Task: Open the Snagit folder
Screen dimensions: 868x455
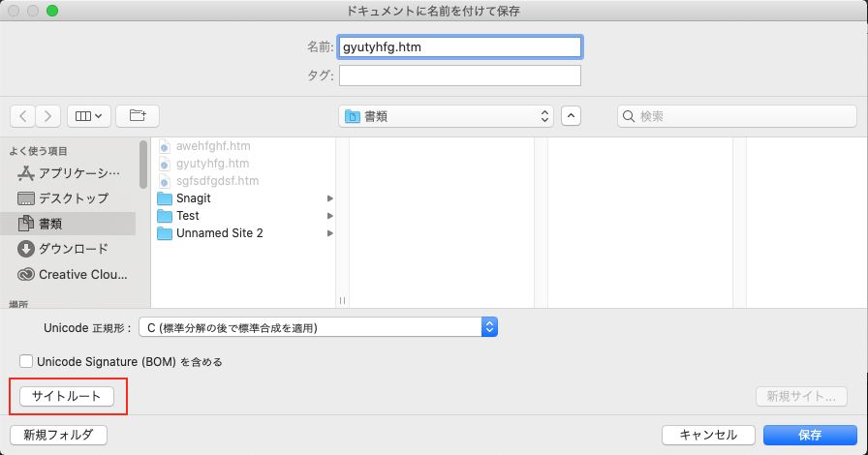Action: [243, 198]
